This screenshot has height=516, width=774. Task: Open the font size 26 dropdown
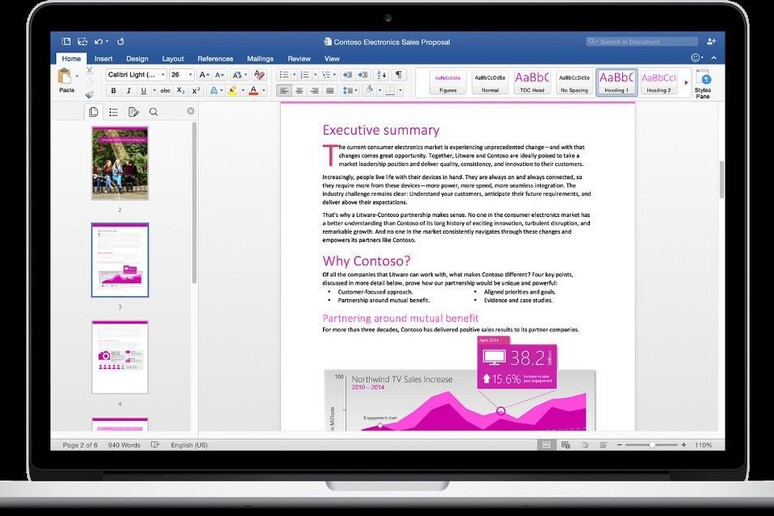click(190, 75)
